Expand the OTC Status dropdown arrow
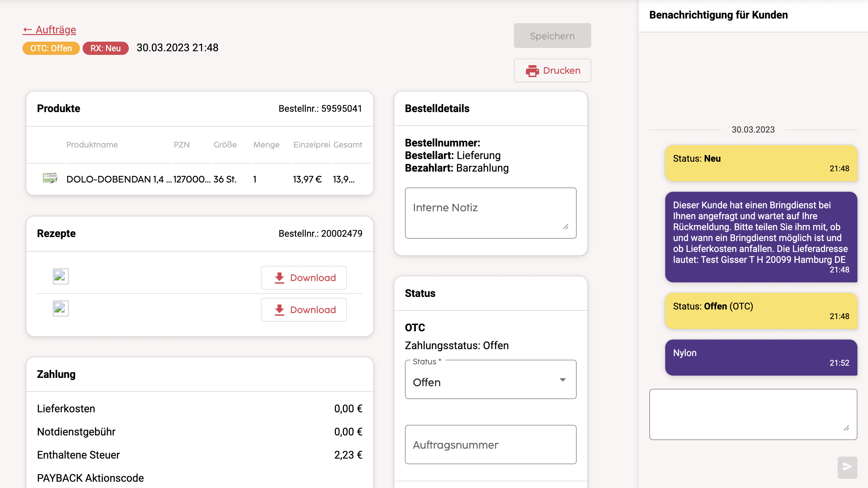 coord(562,380)
